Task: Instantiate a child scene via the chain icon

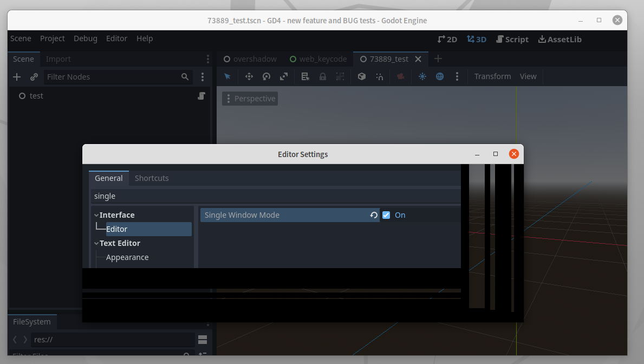Action: point(34,76)
